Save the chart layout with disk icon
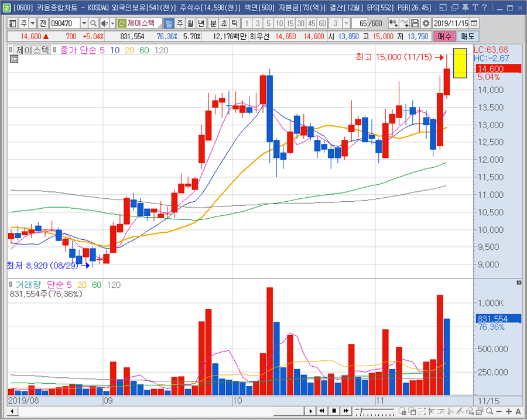 [x=415, y=23]
